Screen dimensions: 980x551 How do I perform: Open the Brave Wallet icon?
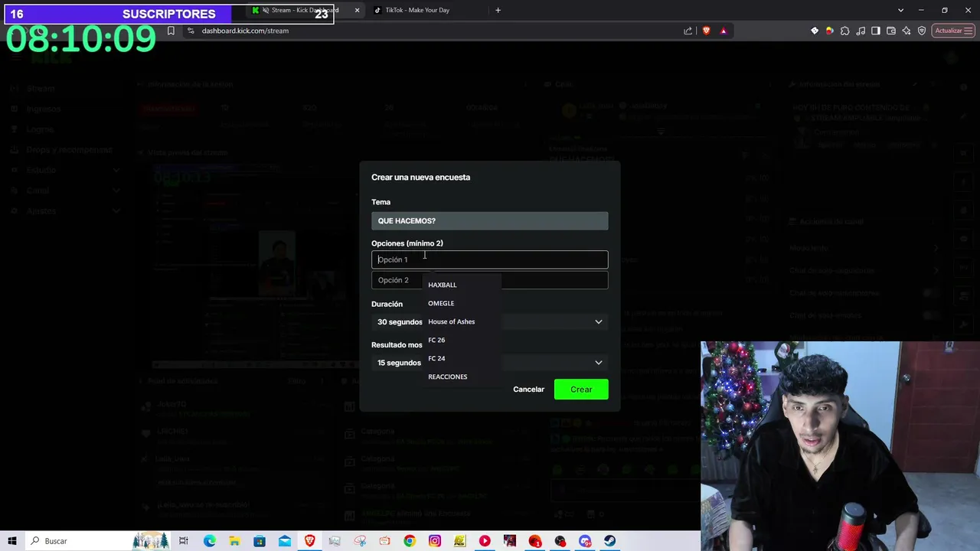pos(892,31)
